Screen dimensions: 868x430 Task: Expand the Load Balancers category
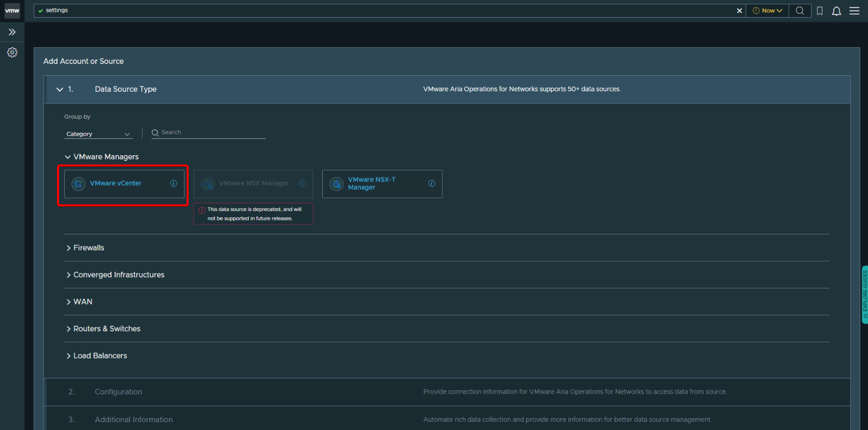pyautogui.click(x=99, y=356)
